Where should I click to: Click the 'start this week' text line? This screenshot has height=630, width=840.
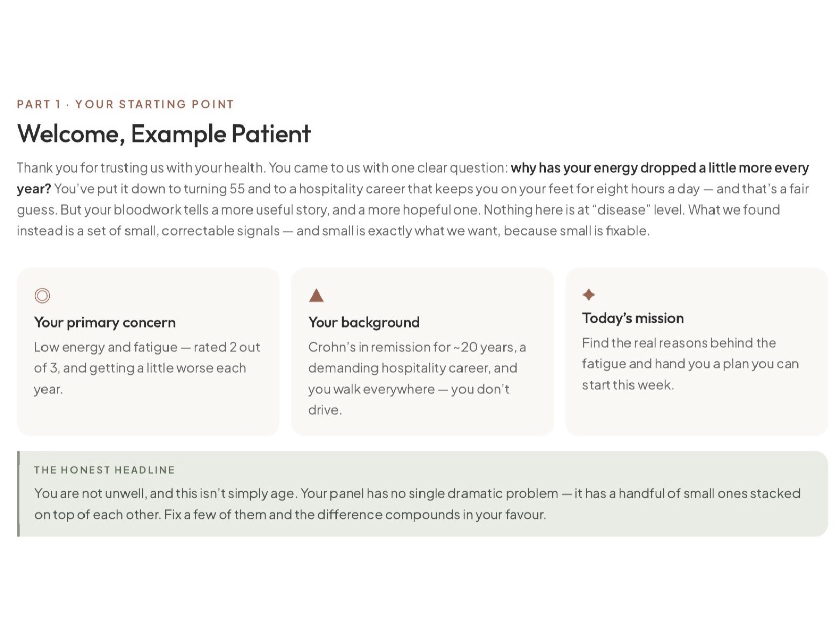pyautogui.click(x=627, y=385)
